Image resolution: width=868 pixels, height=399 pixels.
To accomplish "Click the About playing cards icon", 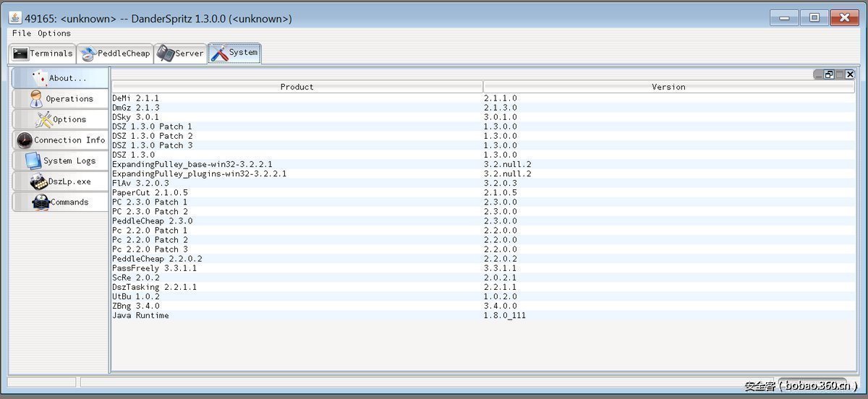I will coord(39,77).
